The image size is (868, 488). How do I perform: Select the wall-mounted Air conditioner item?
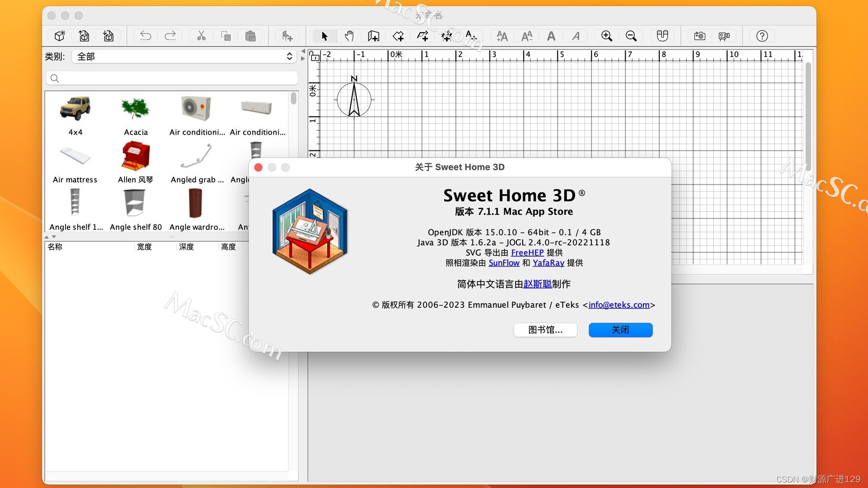[x=257, y=116]
